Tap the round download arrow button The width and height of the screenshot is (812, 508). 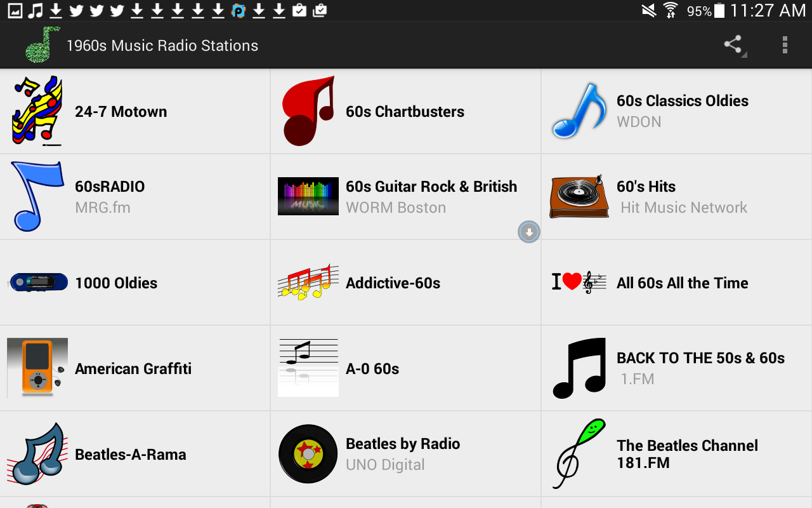pyautogui.click(x=529, y=232)
